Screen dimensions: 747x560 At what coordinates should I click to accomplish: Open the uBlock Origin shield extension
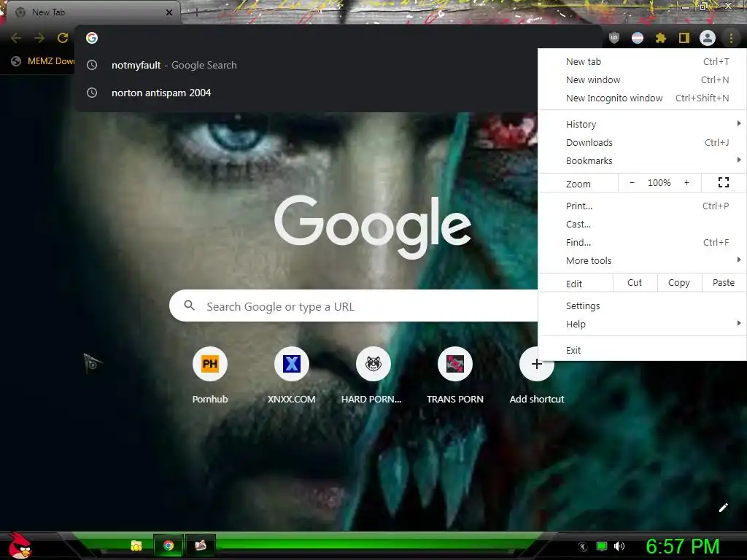tap(614, 38)
